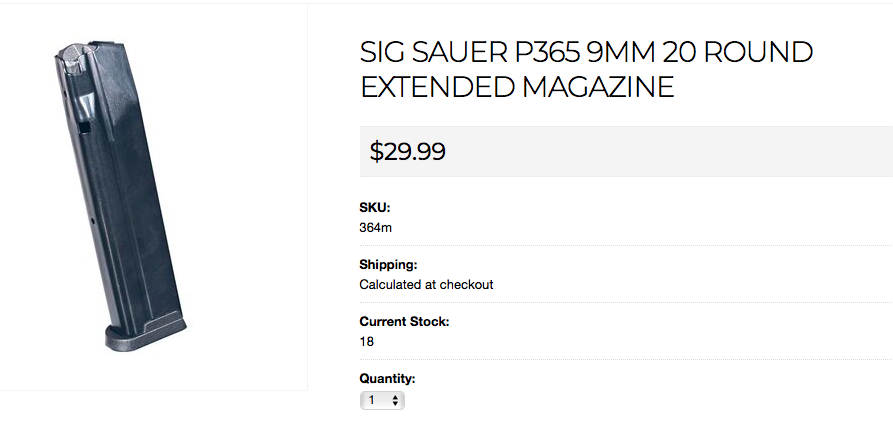
Task: Click the SKU label
Action: click(x=375, y=208)
